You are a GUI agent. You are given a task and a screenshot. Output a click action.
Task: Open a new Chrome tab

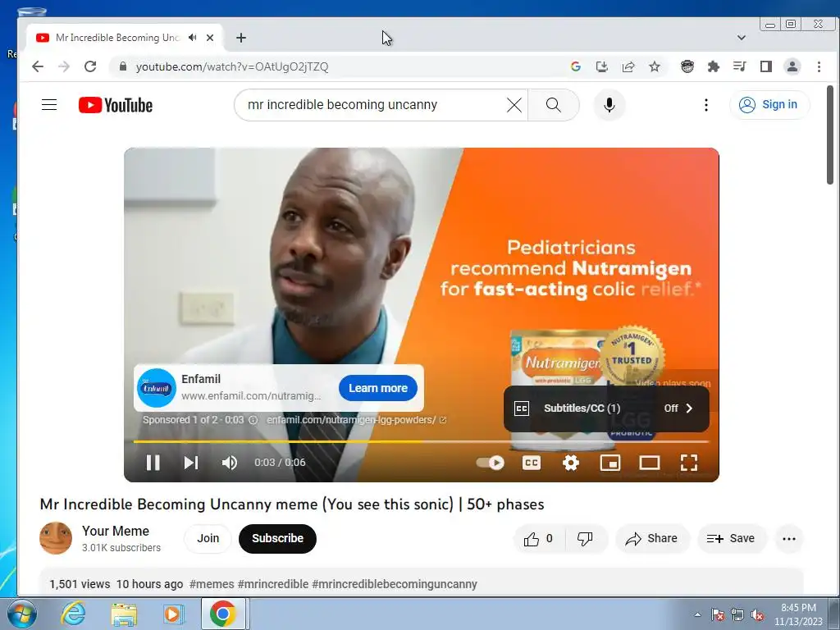pyautogui.click(x=241, y=38)
